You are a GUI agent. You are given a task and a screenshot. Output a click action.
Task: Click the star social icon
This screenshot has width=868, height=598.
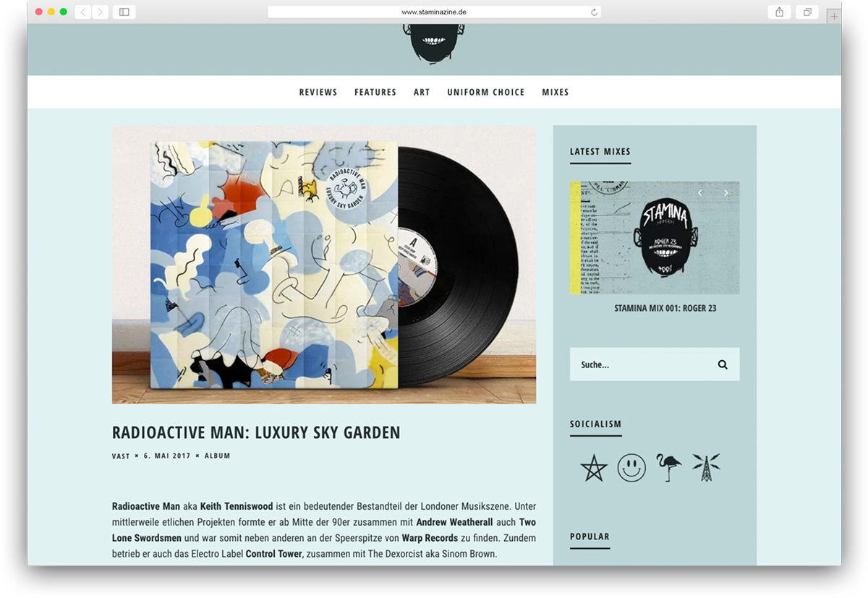tap(594, 468)
